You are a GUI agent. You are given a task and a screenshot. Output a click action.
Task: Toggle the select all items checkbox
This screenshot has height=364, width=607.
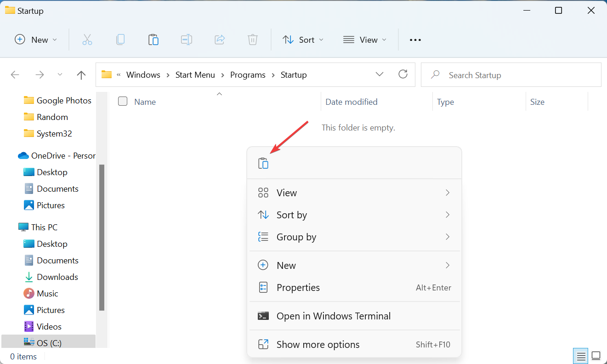click(123, 102)
